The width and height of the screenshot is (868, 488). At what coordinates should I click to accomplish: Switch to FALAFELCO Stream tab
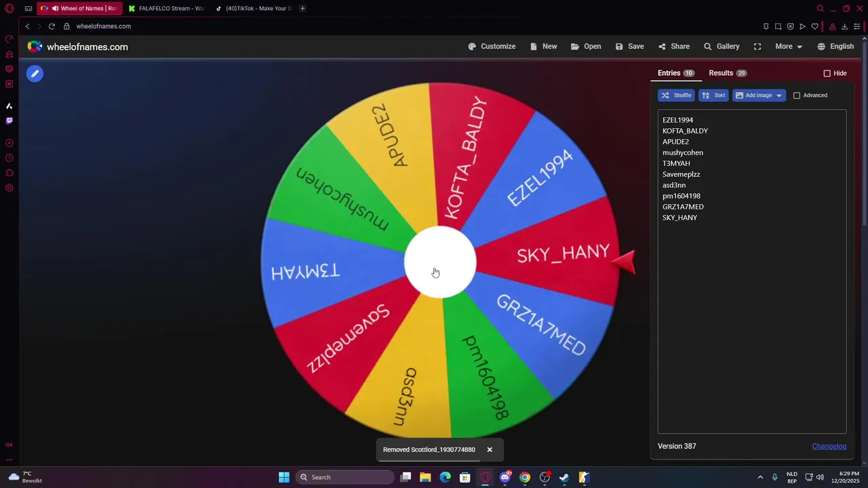pos(166,8)
